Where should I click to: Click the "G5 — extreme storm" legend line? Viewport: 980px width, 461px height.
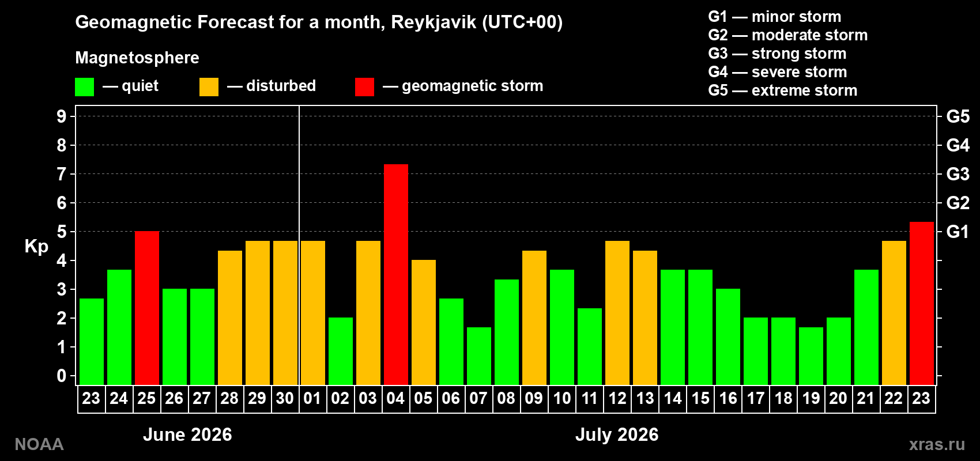coord(783,90)
